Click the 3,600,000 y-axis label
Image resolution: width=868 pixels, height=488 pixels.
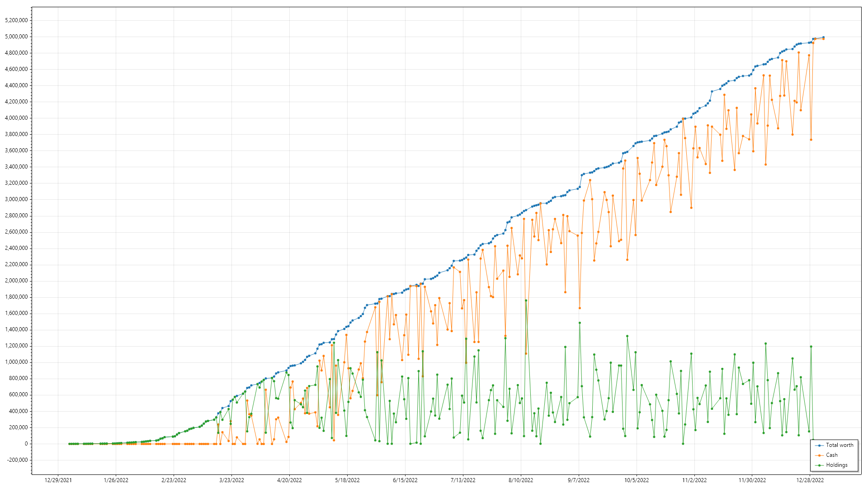(16, 150)
